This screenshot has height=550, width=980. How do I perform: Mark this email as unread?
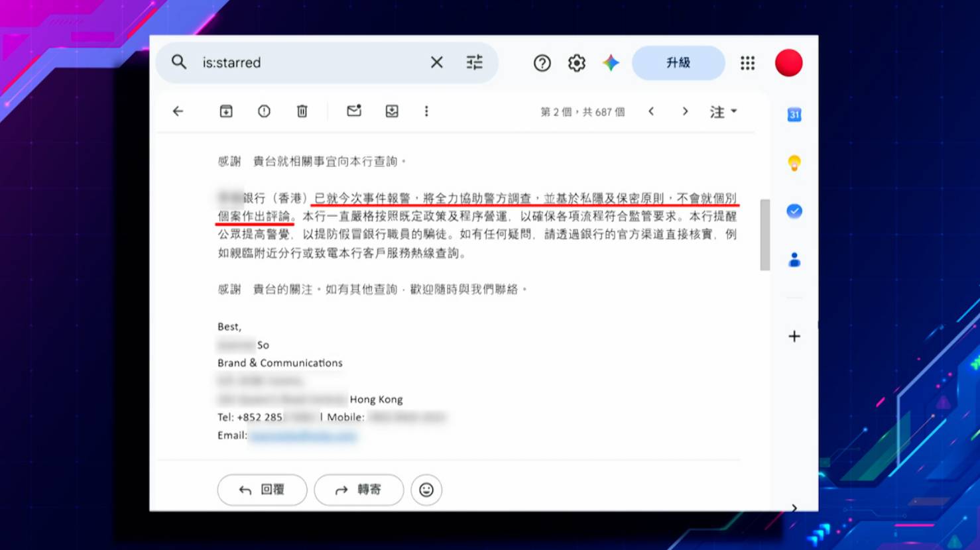coord(354,111)
